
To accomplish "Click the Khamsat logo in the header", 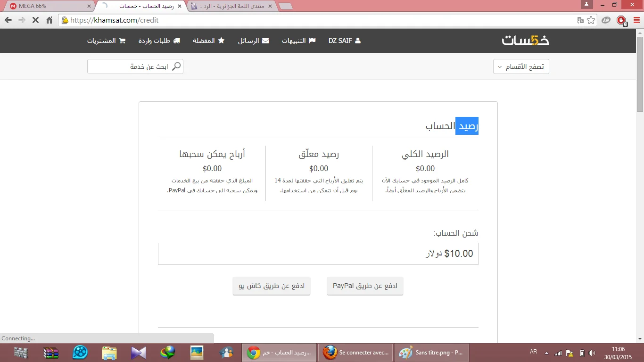I will click(x=525, y=41).
